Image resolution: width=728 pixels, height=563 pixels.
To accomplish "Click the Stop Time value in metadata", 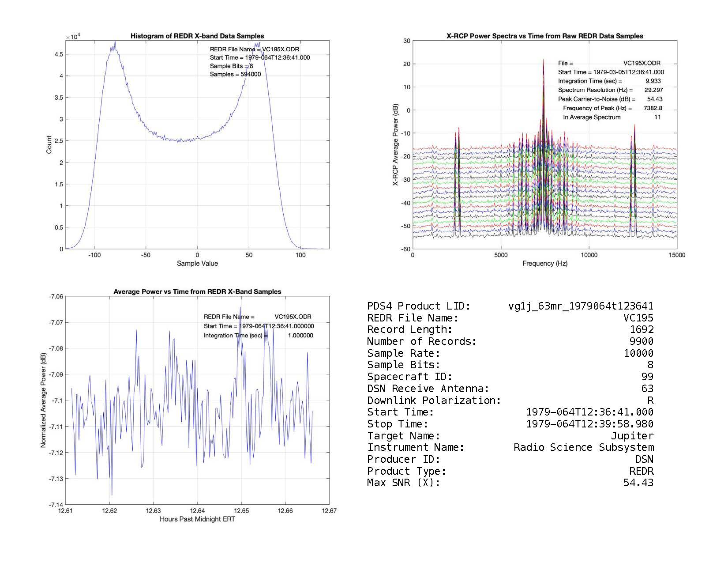I will (x=589, y=424).
